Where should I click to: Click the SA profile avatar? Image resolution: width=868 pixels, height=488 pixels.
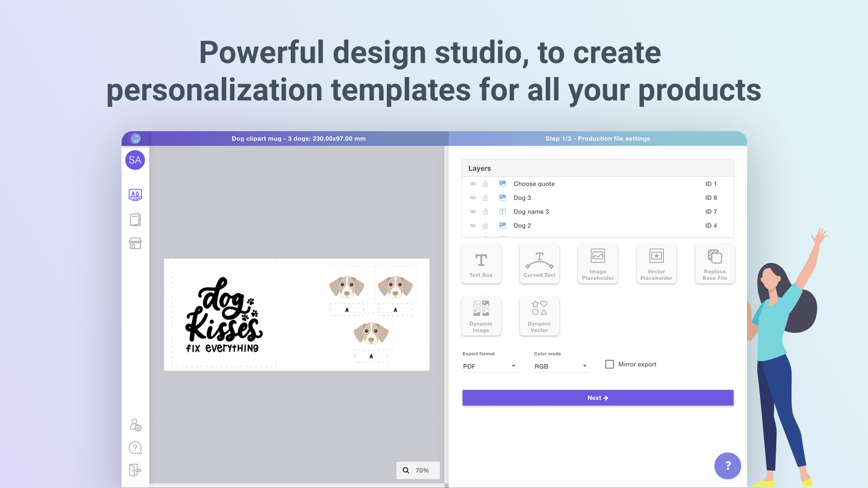pos(135,160)
